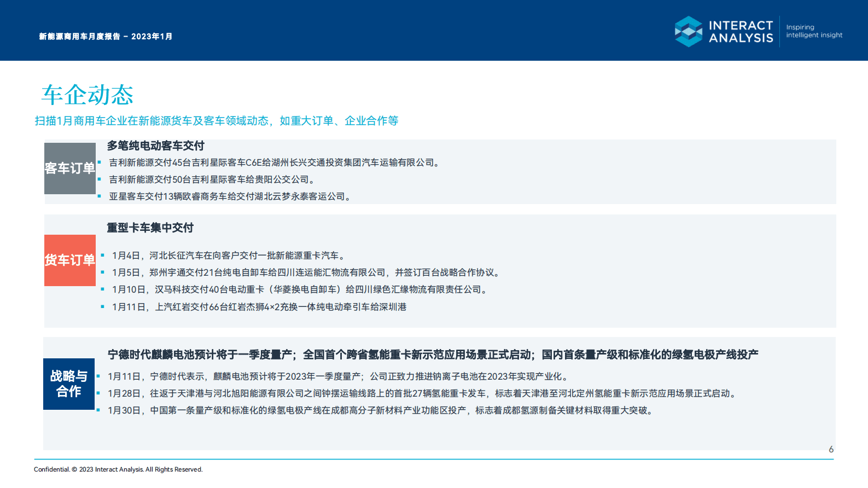This screenshot has width=868, height=488.
Task: Click the heading 重型卡车集中交付
Action: coord(150,228)
